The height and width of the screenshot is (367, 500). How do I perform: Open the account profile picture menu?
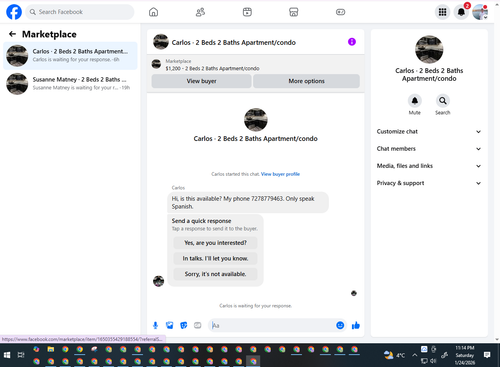click(x=480, y=12)
